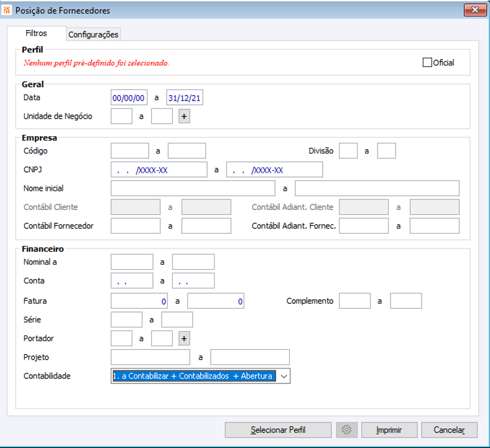Screen dimensions: 490x448
Task: Click the initial Conta field
Action: click(x=132, y=281)
